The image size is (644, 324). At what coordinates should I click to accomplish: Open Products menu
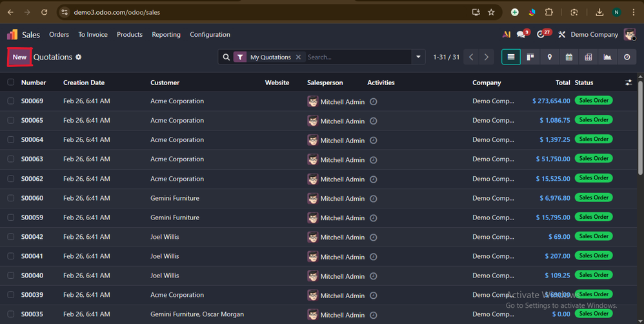click(129, 34)
